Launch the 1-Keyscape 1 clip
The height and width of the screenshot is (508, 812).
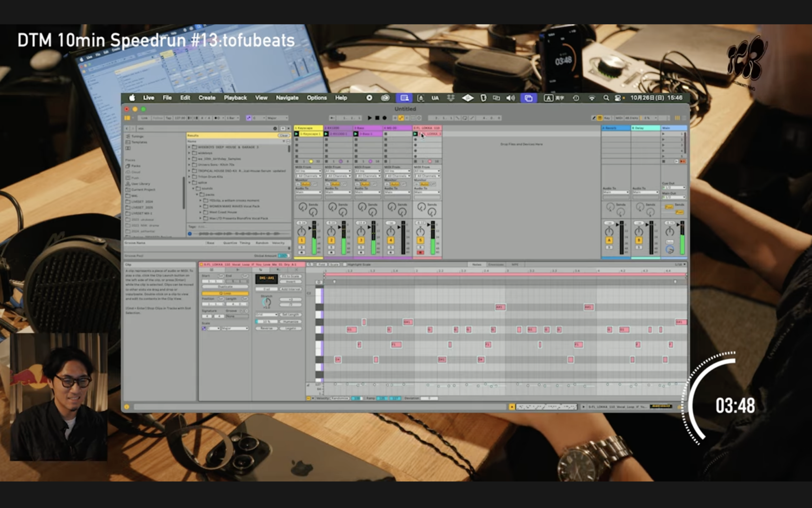[297, 134]
